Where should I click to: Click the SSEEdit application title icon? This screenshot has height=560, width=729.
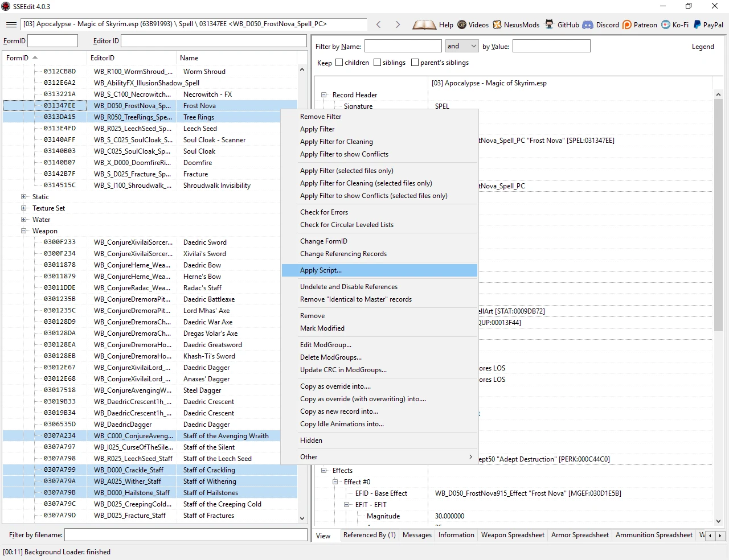pos(6,6)
